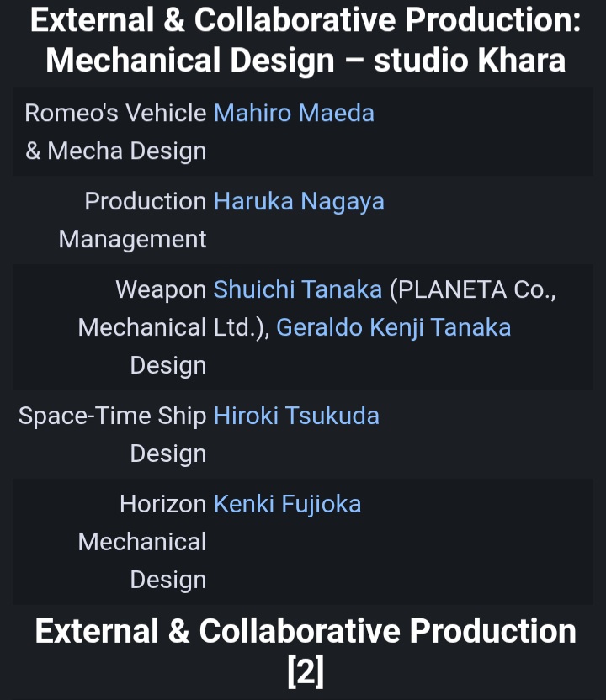Open Geraldo Kenji Tanaka's profile link
The height and width of the screenshot is (700, 606).
pos(393,327)
